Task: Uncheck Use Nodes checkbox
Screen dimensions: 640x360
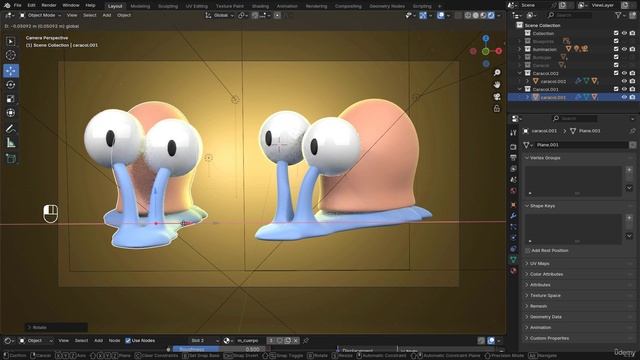Action: (128, 340)
